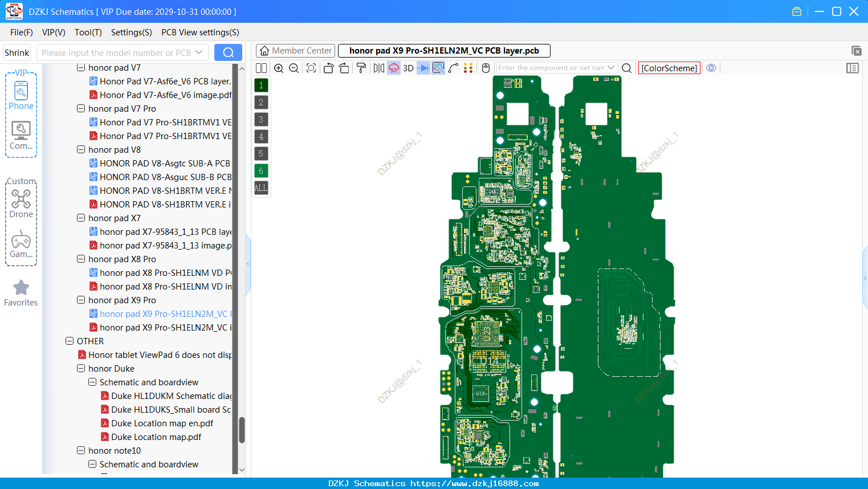Screen dimensions: 868x489
Task: Open Favorites star icon
Action: (21, 293)
